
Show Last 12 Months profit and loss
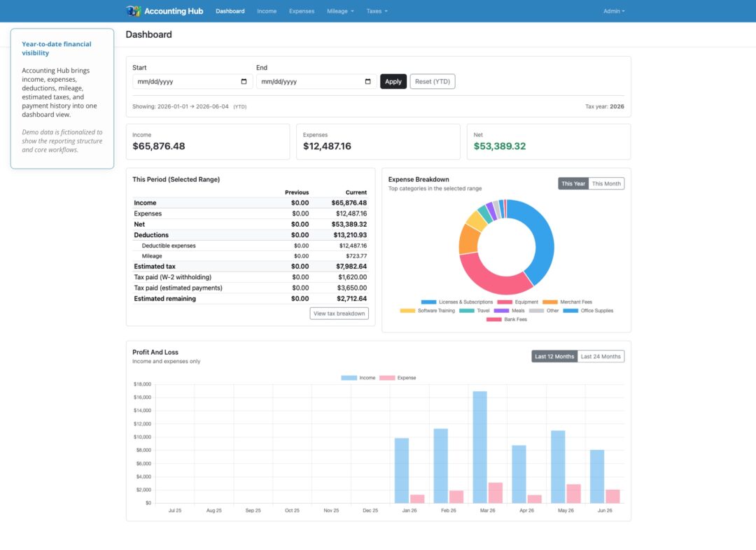pyautogui.click(x=554, y=357)
